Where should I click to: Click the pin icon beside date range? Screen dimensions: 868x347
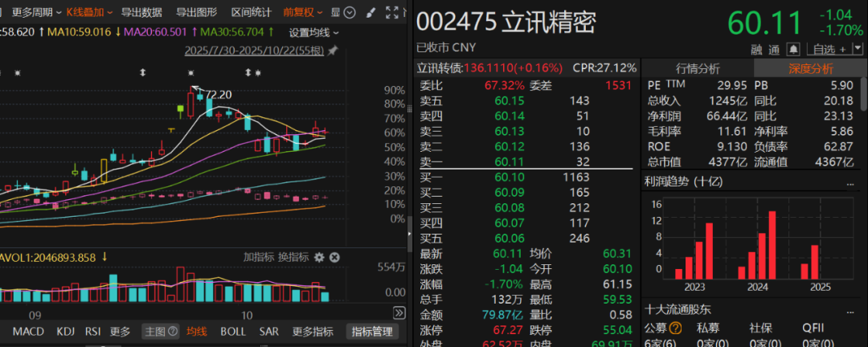(333, 51)
